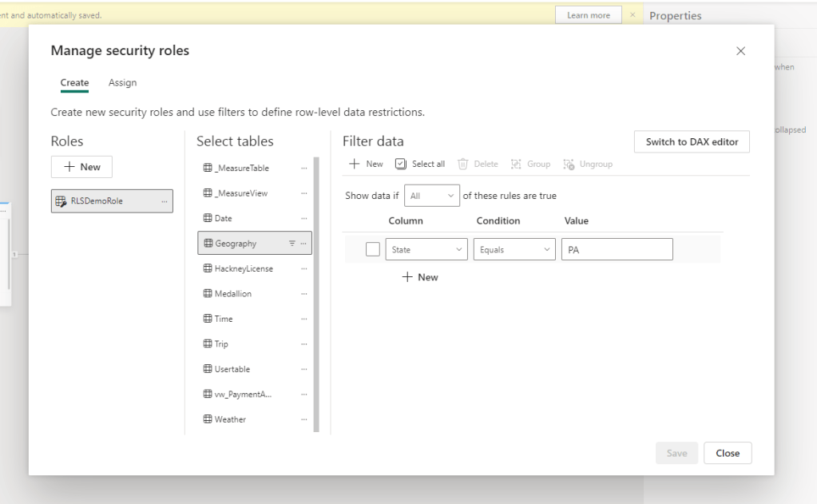This screenshot has width=817, height=504.
Task: Click the Delete trash icon in toolbar
Action: tap(463, 164)
